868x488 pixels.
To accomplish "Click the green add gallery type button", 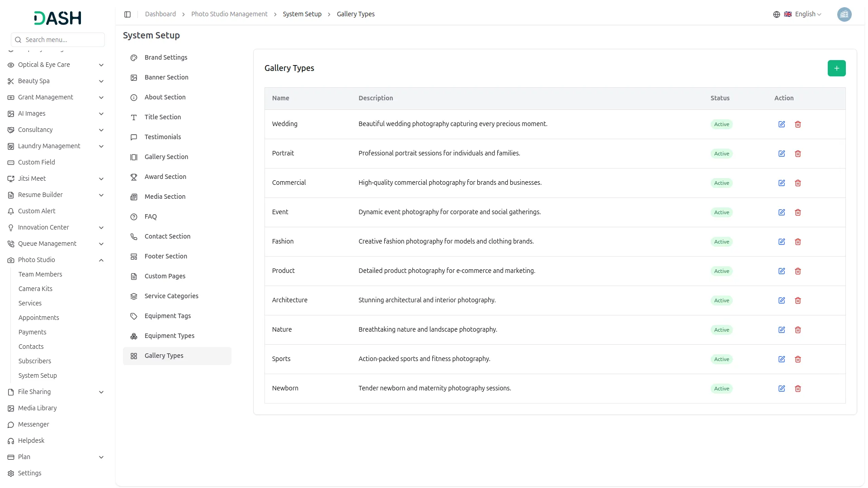I will 836,68.
